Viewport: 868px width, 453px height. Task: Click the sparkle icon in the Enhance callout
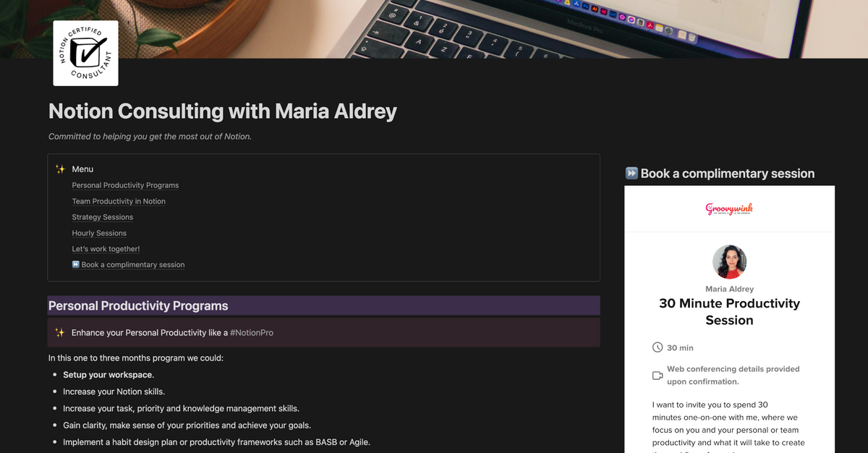(60, 333)
